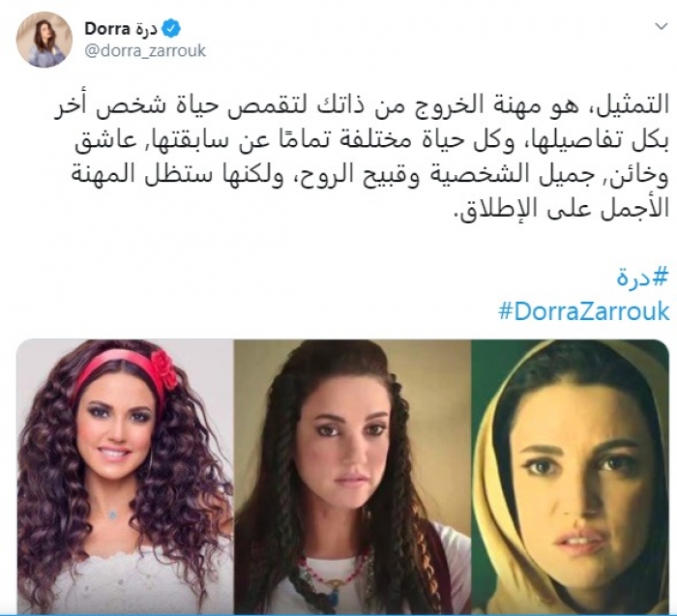
Task: Select the tweet's first line starting التمثيل
Action: pyautogui.click(x=362, y=105)
